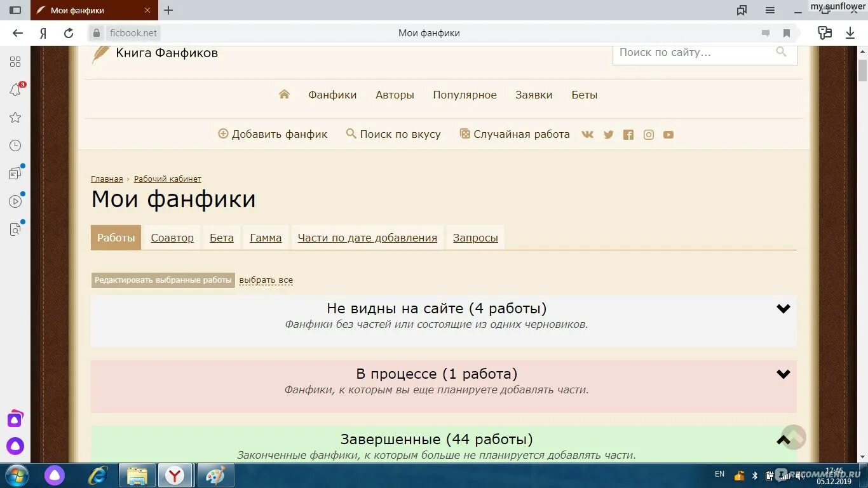Open Paint from the taskbar
868x488 pixels.
tap(215, 475)
